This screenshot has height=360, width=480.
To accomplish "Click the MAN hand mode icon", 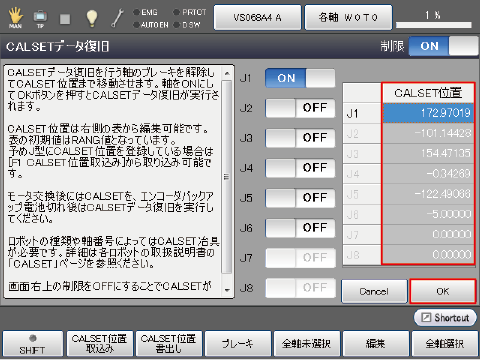I will click(x=15, y=18).
